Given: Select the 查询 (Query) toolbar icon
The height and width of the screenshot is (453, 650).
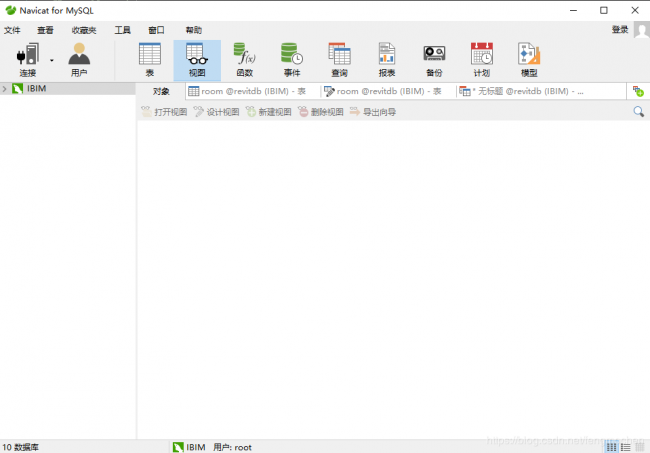Looking at the screenshot, I should point(339,58).
